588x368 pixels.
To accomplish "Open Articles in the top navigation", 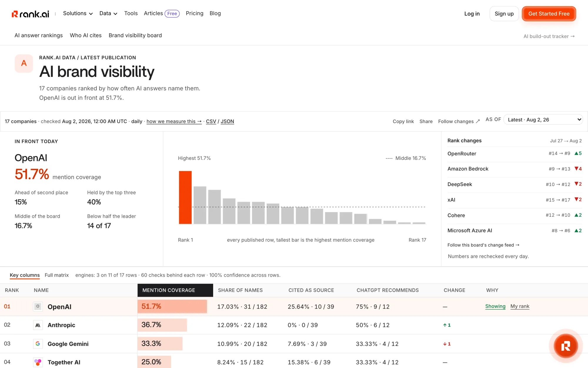I will click(153, 14).
